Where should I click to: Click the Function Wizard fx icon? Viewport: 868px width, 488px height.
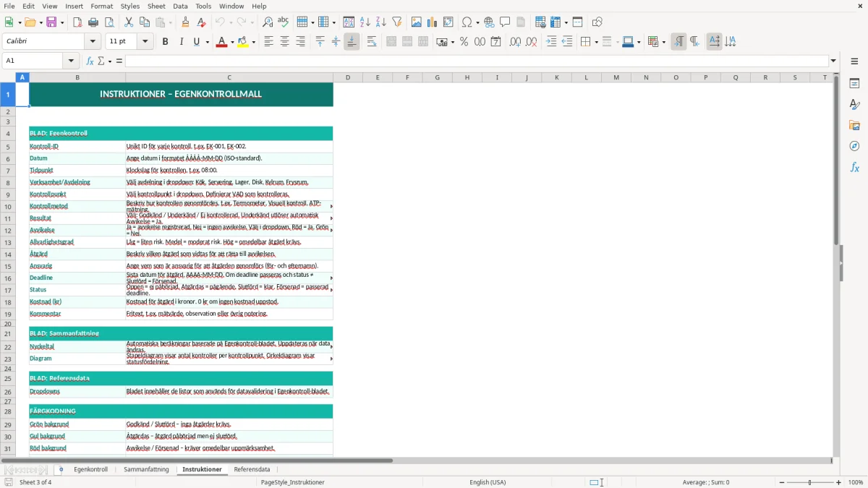point(90,61)
